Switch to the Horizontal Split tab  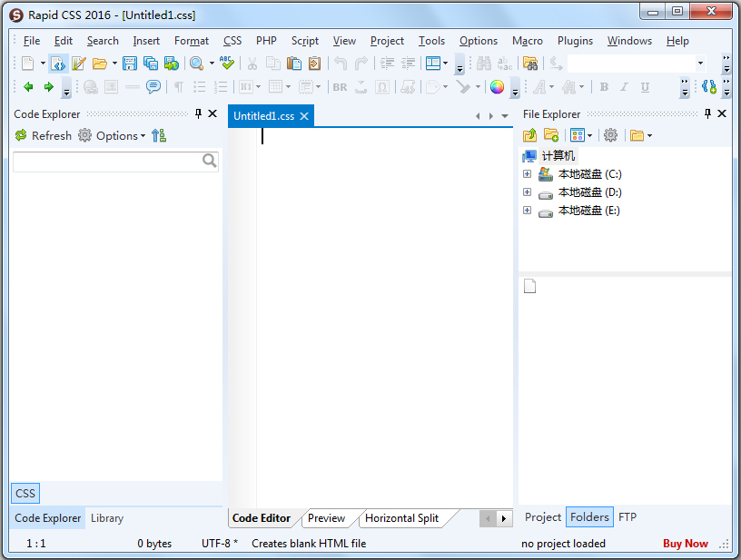tap(402, 518)
